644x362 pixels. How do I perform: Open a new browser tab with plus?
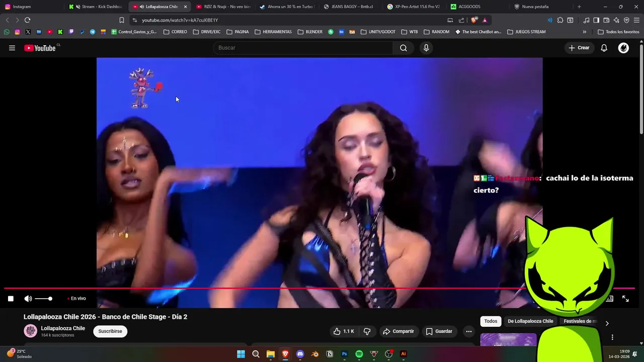579,7
